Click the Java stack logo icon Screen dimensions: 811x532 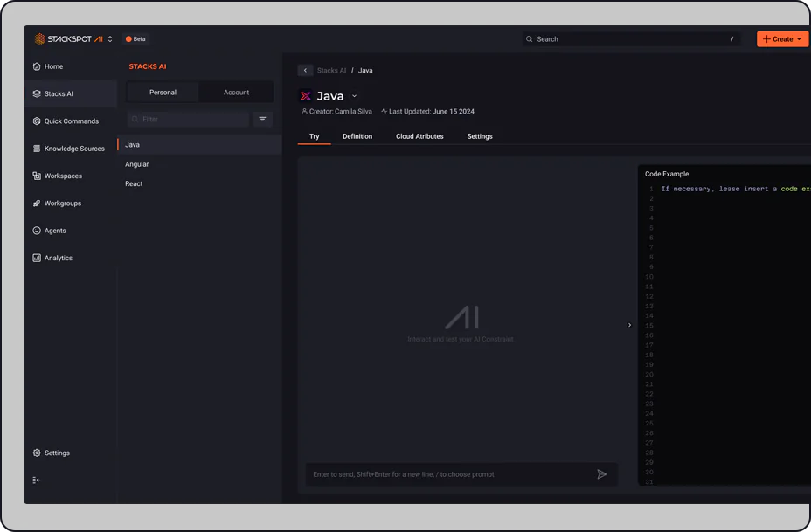[x=306, y=95]
